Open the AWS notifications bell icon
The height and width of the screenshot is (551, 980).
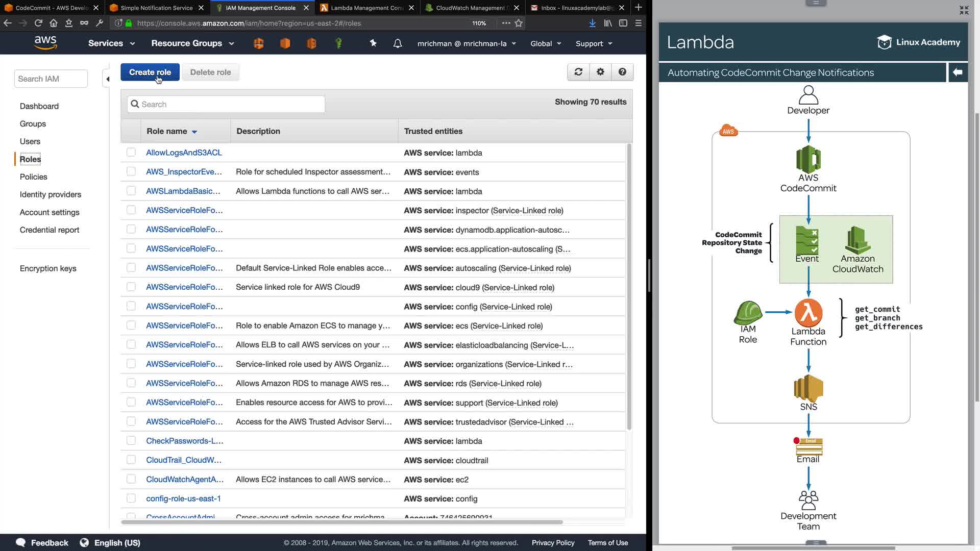click(398, 43)
